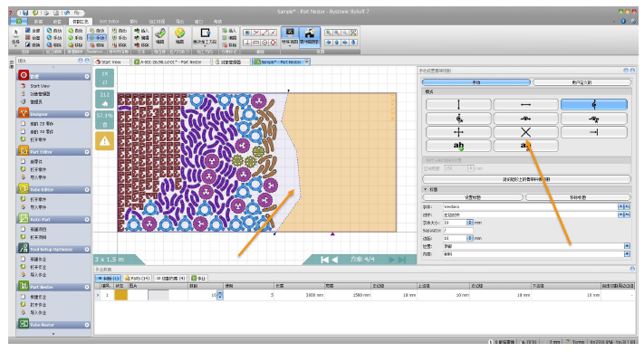
Task: Click the orange material swatch in table row
Action: [x=120, y=295]
